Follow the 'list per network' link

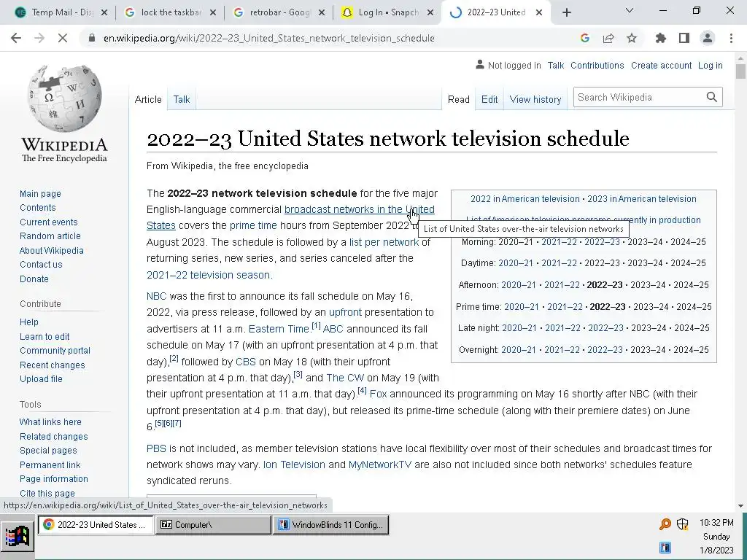click(384, 242)
